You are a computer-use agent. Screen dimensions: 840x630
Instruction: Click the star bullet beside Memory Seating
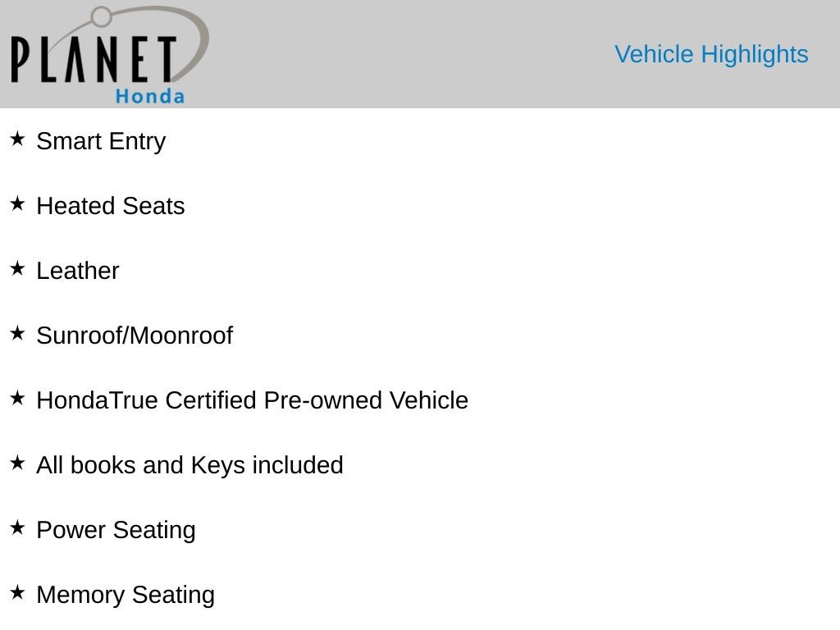click(x=17, y=592)
